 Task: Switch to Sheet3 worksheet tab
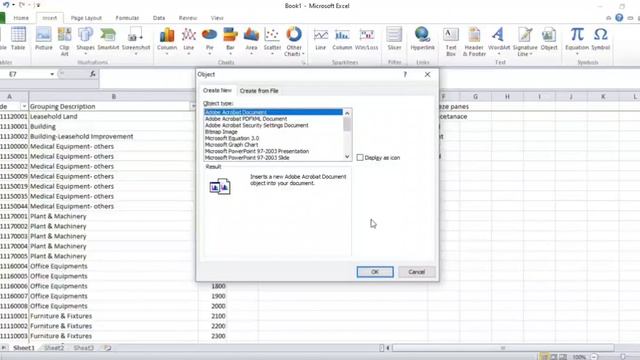(84, 348)
